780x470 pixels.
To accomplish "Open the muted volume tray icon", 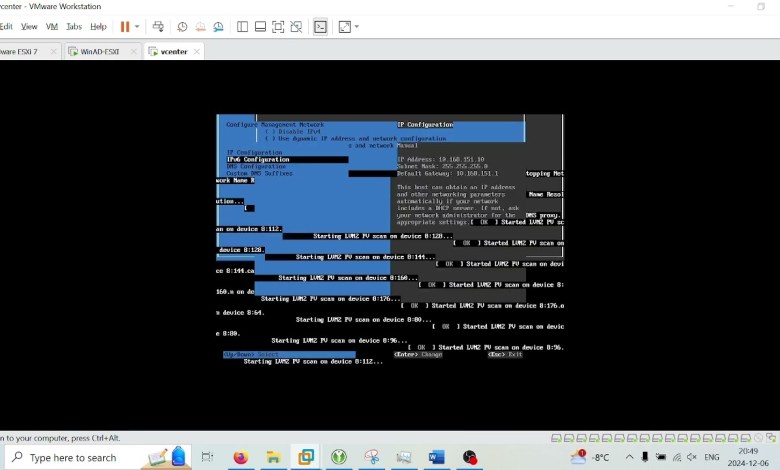I will 692,457.
